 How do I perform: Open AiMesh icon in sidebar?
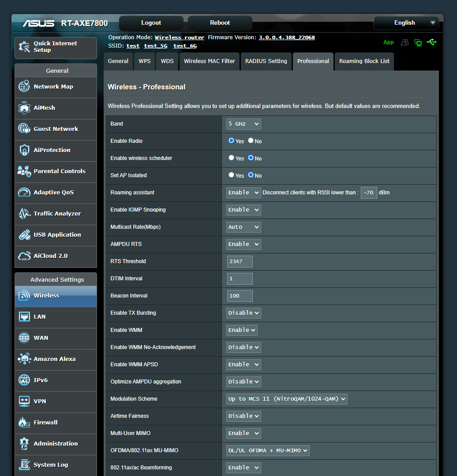[24, 108]
